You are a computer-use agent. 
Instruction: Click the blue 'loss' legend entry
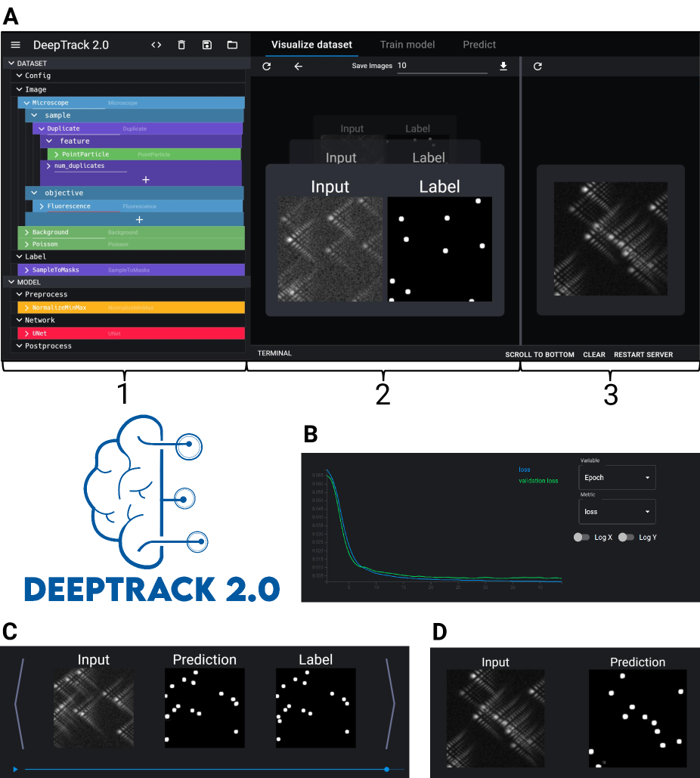click(525, 470)
